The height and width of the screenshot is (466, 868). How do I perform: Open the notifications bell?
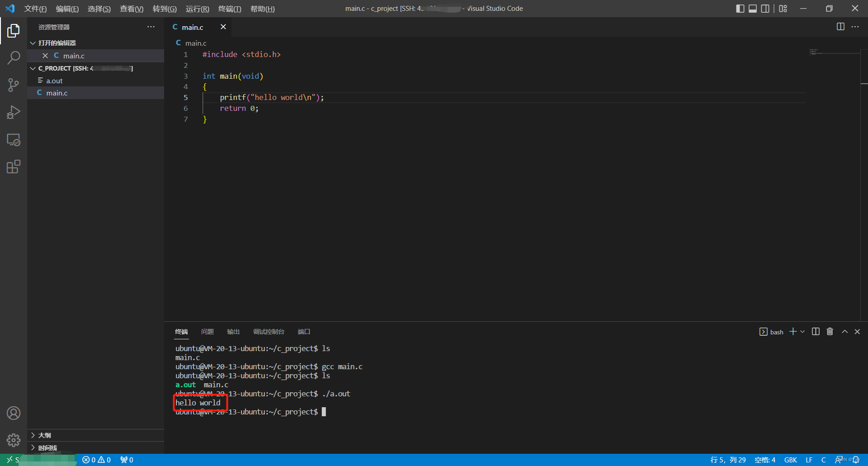pyautogui.click(x=856, y=460)
